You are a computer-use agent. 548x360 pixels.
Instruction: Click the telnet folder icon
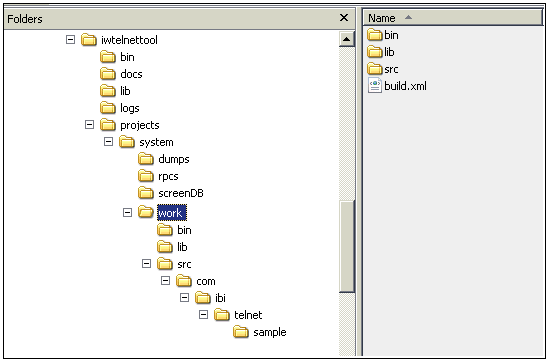point(222,315)
